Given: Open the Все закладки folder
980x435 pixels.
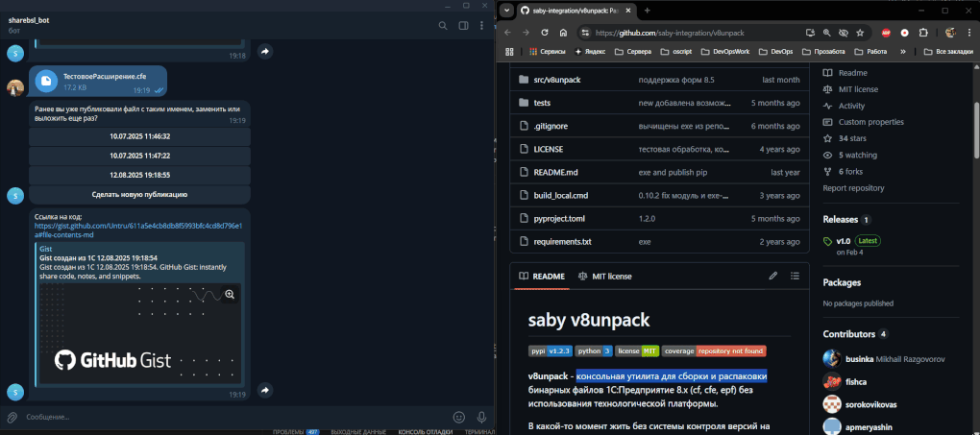Looking at the screenshot, I should pos(948,51).
